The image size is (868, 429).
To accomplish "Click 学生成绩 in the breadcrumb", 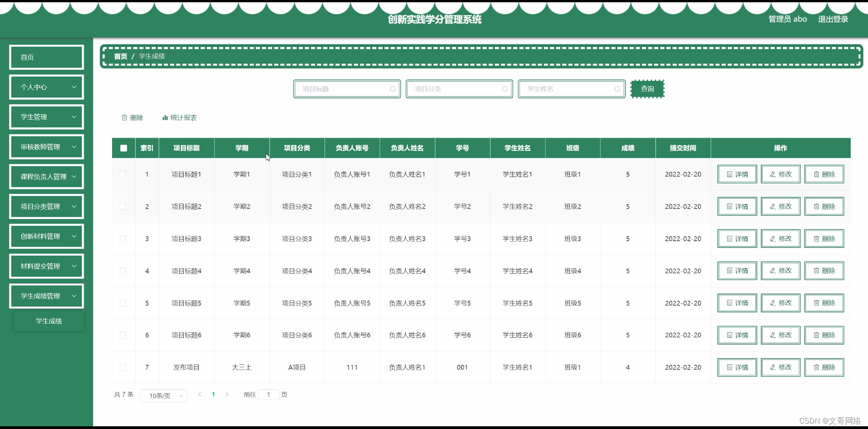I will click(x=152, y=56).
